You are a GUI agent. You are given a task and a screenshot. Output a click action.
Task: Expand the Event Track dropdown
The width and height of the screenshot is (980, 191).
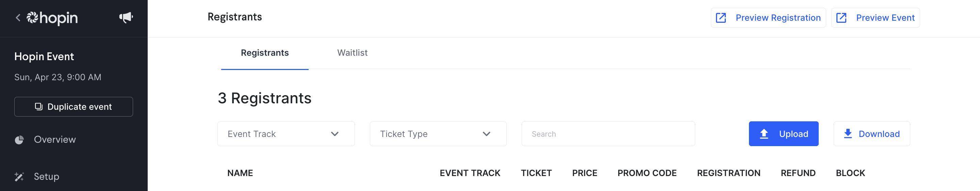(x=286, y=134)
